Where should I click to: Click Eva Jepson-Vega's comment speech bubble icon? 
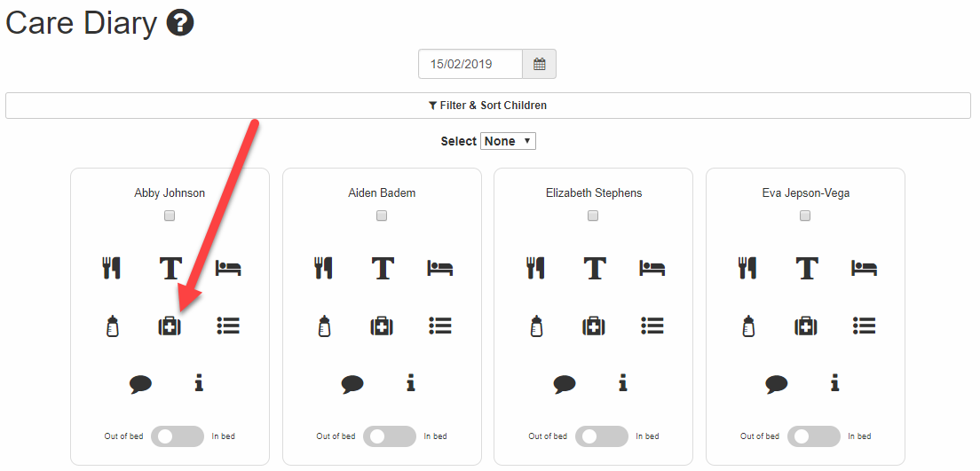777,384
